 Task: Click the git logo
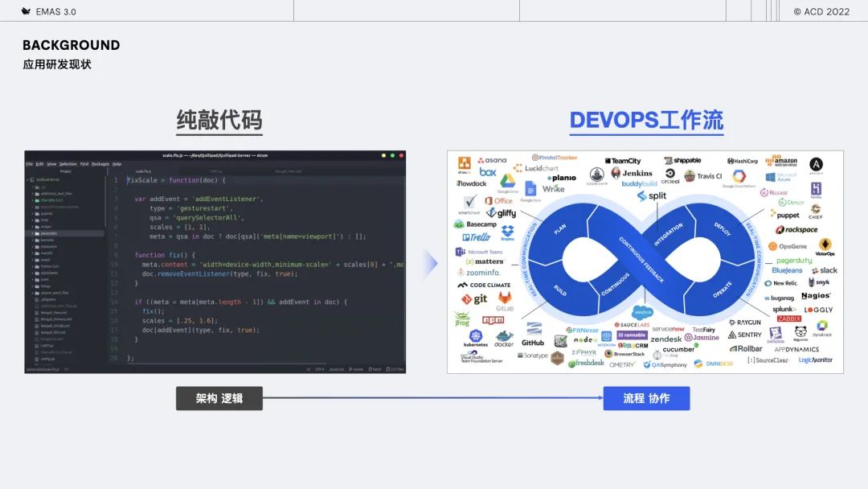click(474, 299)
